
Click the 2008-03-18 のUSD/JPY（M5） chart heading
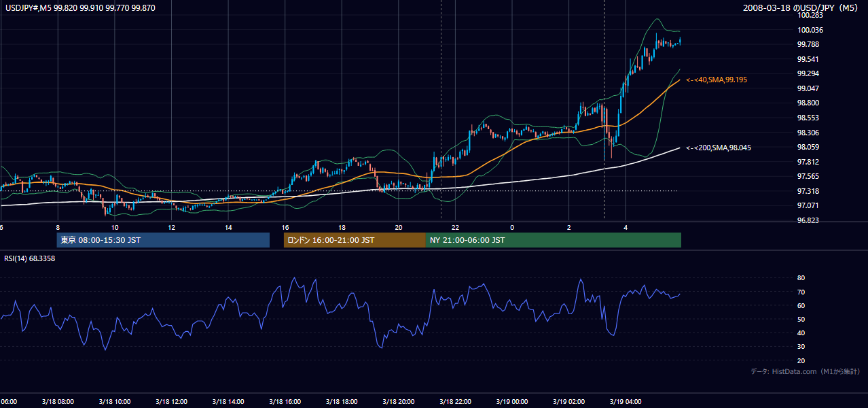pos(801,7)
